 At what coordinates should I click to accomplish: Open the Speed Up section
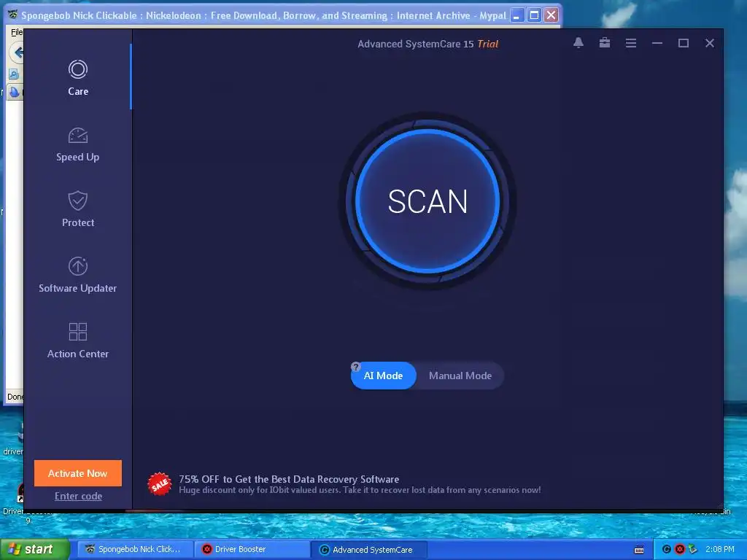point(77,144)
